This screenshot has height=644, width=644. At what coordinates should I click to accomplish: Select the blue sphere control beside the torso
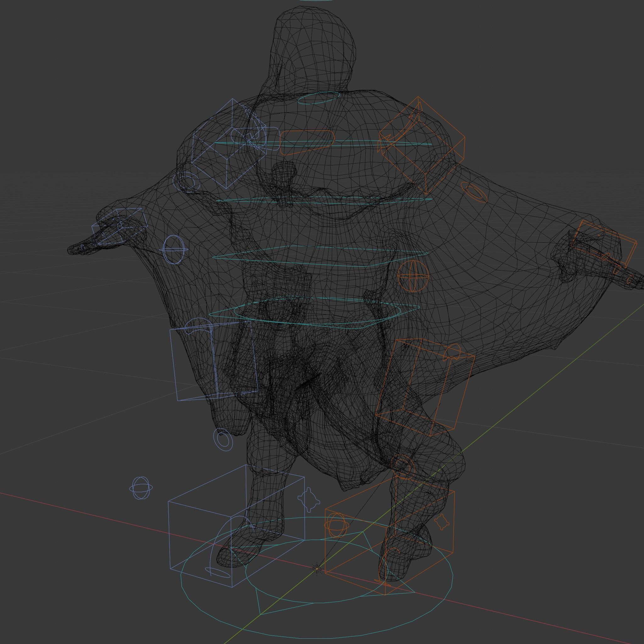pos(173,250)
